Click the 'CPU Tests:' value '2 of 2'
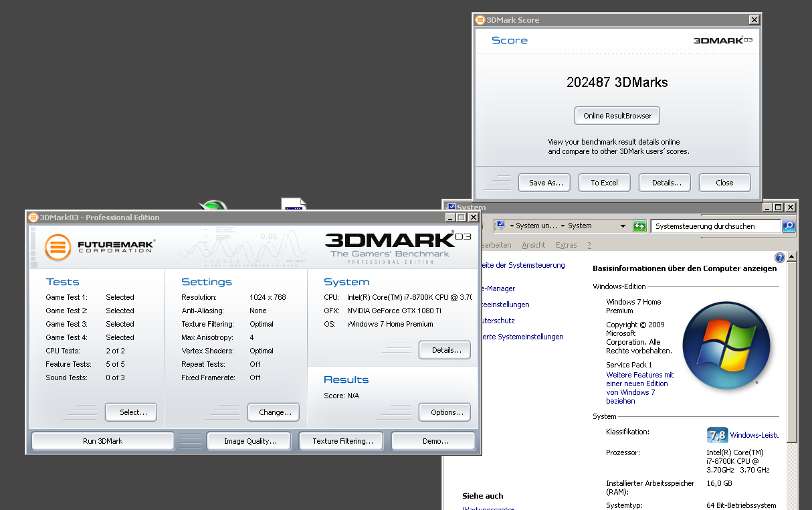Viewport: 812px width, 510px height. point(115,351)
